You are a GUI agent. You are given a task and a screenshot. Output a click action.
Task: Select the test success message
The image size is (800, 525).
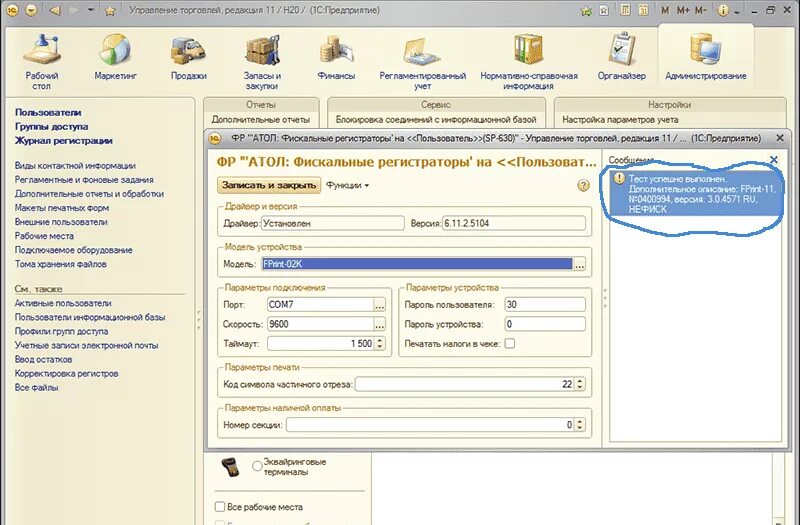coord(695,194)
